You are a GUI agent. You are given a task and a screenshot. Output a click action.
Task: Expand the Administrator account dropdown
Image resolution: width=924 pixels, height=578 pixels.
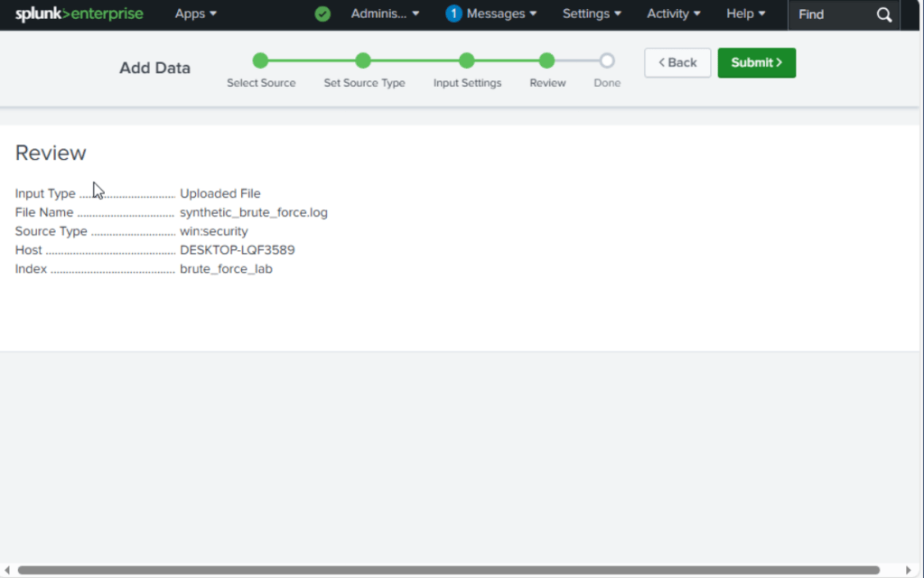[x=385, y=14]
